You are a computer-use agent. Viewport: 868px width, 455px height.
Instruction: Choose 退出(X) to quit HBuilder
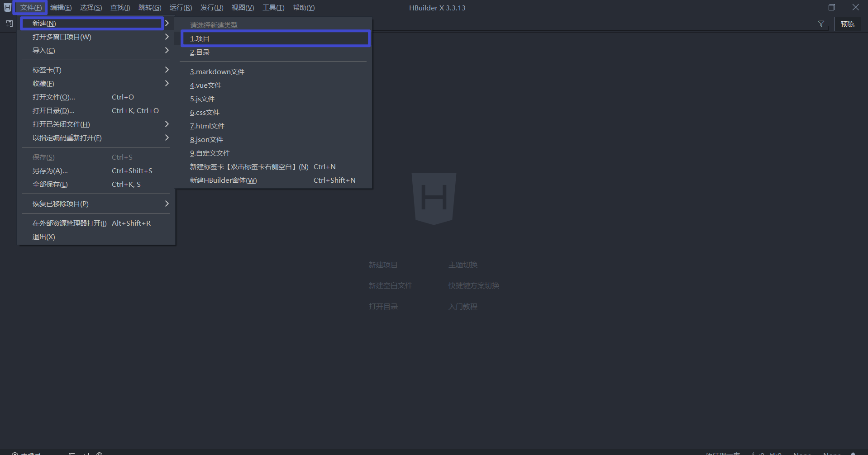click(x=95, y=237)
